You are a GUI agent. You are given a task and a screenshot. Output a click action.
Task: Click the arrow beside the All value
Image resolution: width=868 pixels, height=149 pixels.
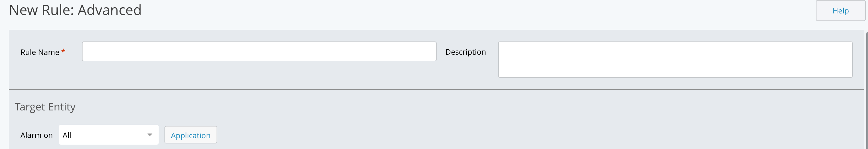pyautogui.click(x=150, y=135)
